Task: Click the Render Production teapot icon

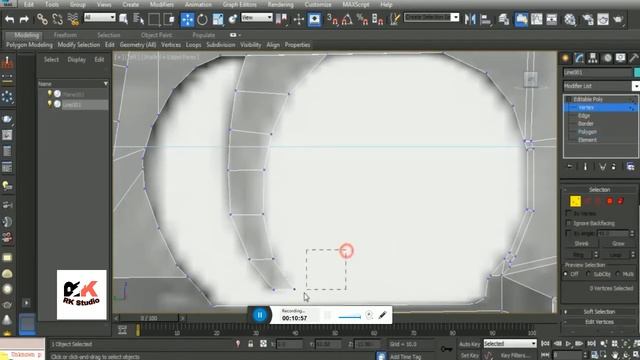Action: click(618, 19)
